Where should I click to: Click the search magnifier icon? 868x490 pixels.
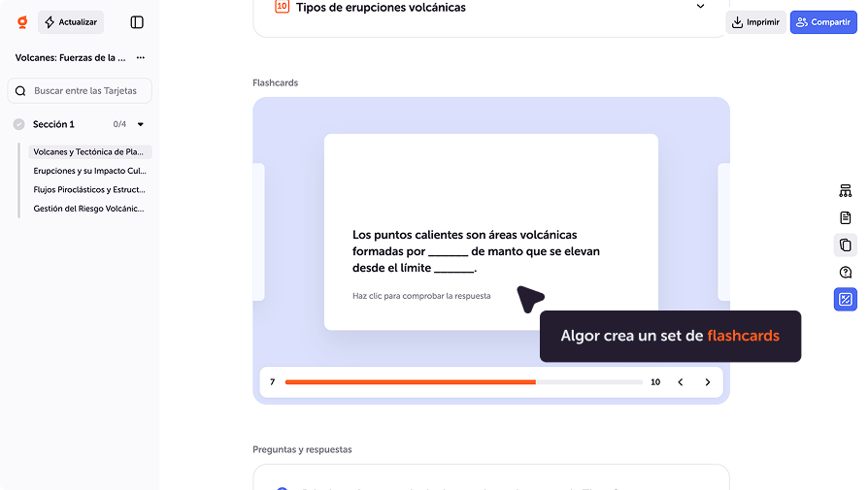tap(20, 90)
